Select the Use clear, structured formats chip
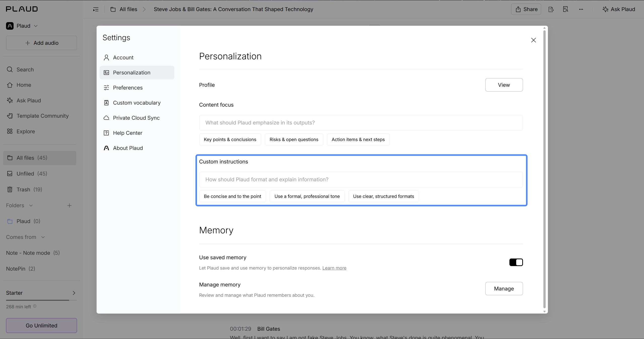The width and height of the screenshot is (644, 339). tap(383, 196)
